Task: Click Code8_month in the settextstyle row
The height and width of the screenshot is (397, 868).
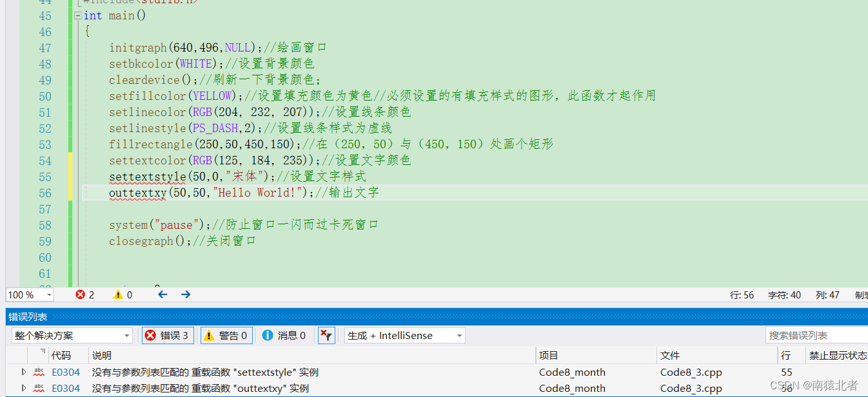Action: tap(572, 372)
